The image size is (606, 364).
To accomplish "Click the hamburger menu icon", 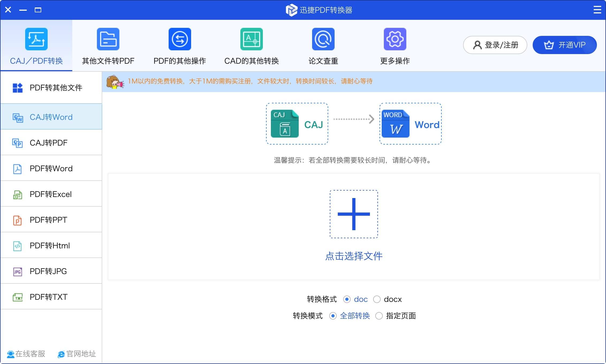I will (x=597, y=10).
